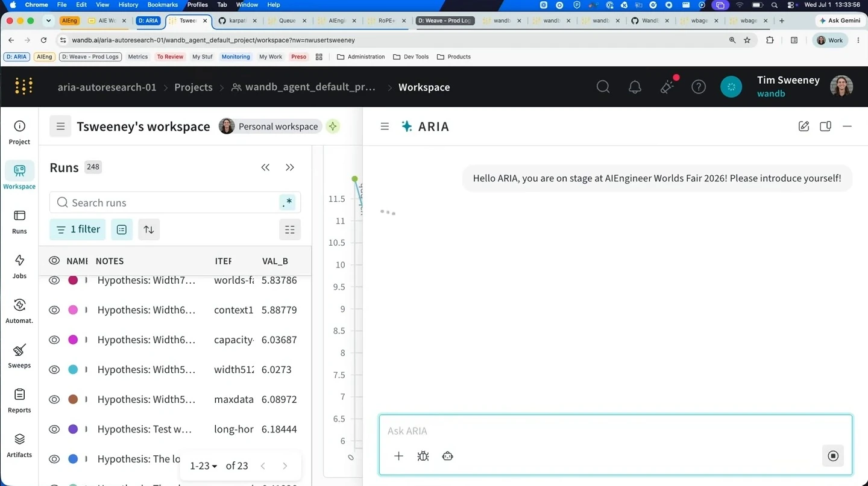The width and height of the screenshot is (868, 486).
Task: Toggle visibility of maxdata run
Action: click(54, 399)
